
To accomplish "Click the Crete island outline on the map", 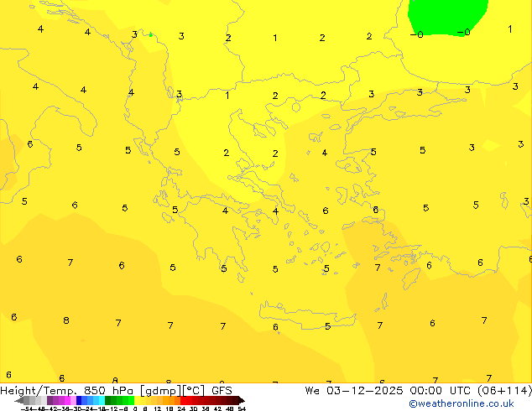I will coord(307,315).
